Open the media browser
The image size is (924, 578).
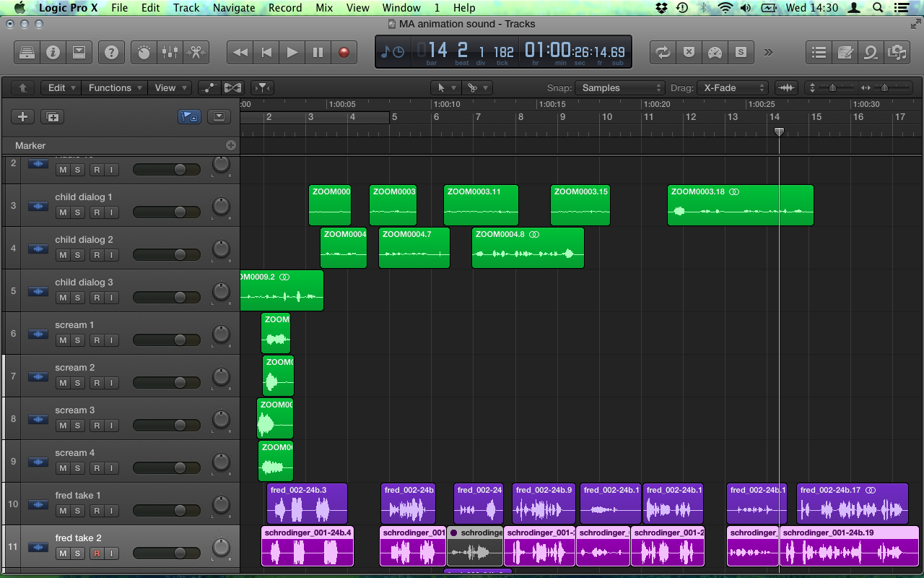[x=897, y=52]
